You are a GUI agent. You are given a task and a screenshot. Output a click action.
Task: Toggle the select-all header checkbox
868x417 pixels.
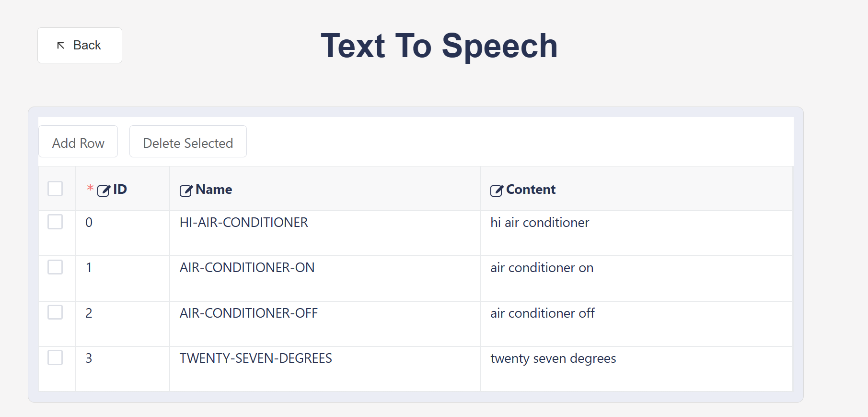click(55, 189)
